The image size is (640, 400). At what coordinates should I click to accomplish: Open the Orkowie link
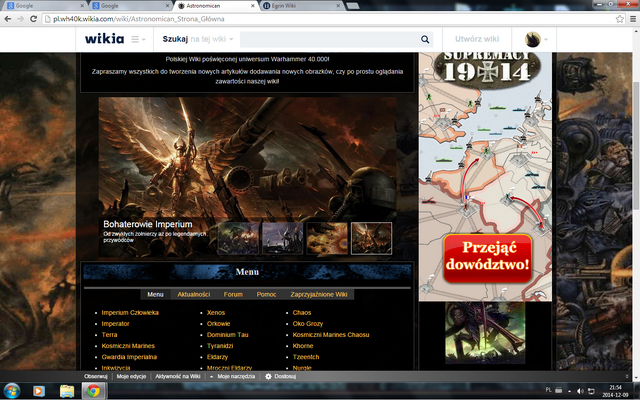coord(218,324)
